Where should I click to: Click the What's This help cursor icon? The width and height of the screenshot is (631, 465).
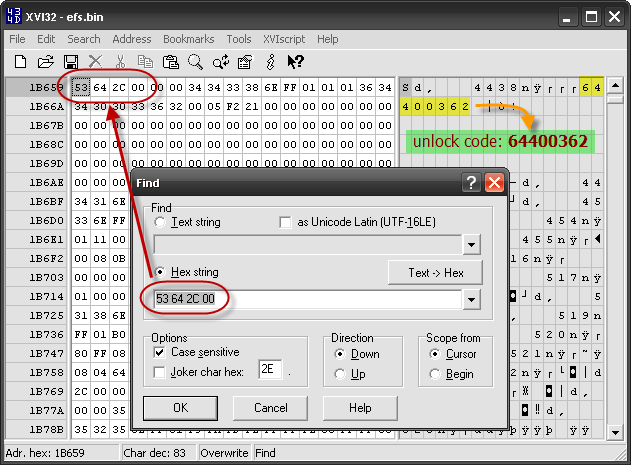coord(295,62)
